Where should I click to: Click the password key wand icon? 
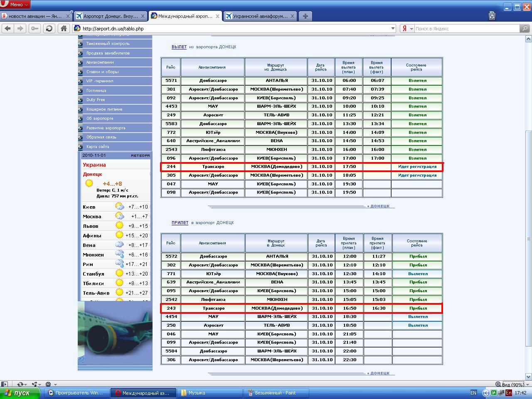pyautogui.click(x=34, y=29)
